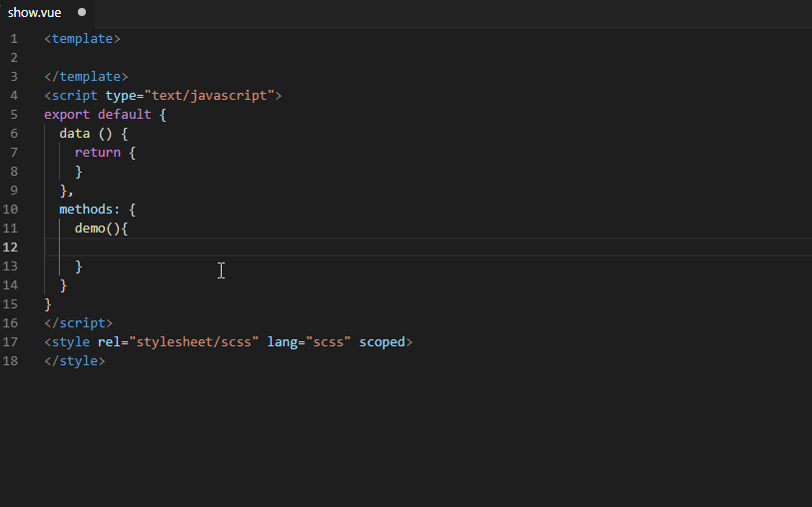Click line number 1 in the gutter
The image size is (812, 507).
click(14, 39)
